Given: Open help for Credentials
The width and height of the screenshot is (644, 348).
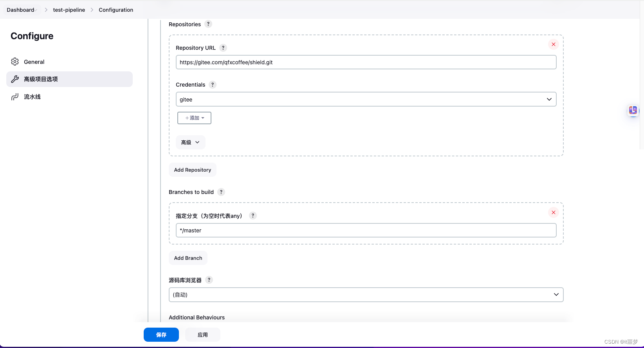Looking at the screenshot, I should pos(213,85).
